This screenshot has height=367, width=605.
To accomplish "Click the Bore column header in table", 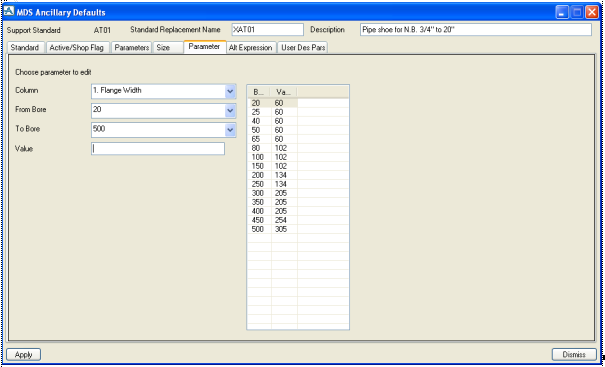I will coord(259,92).
